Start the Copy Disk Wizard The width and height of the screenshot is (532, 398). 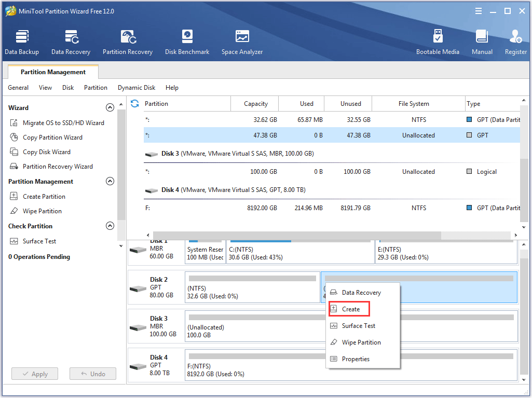click(x=47, y=152)
